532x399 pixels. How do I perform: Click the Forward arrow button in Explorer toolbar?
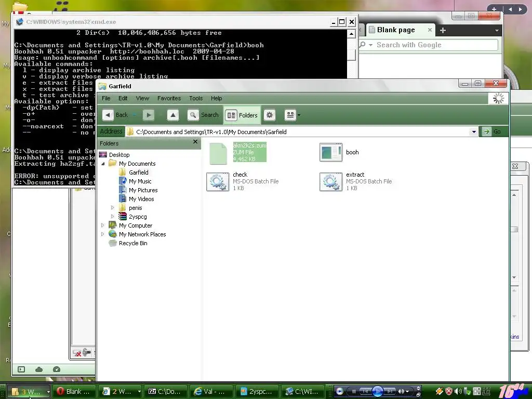click(x=148, y=115)
